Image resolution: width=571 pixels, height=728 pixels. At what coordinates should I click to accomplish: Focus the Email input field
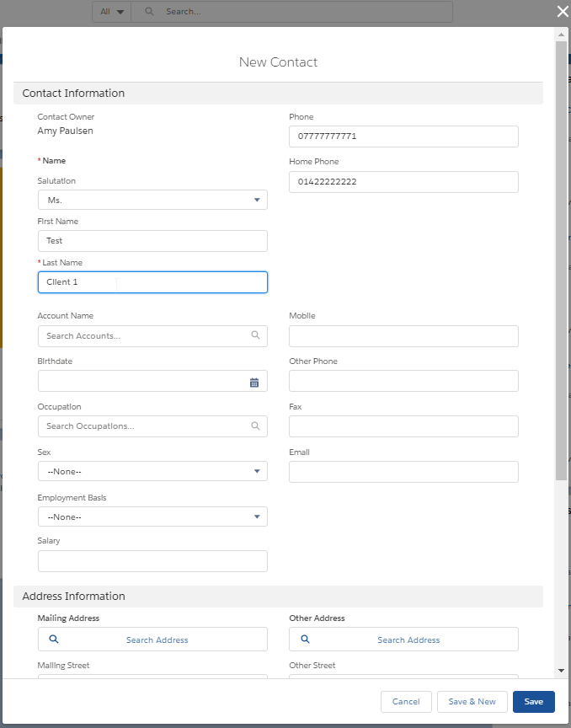click(x=403, y=472)
